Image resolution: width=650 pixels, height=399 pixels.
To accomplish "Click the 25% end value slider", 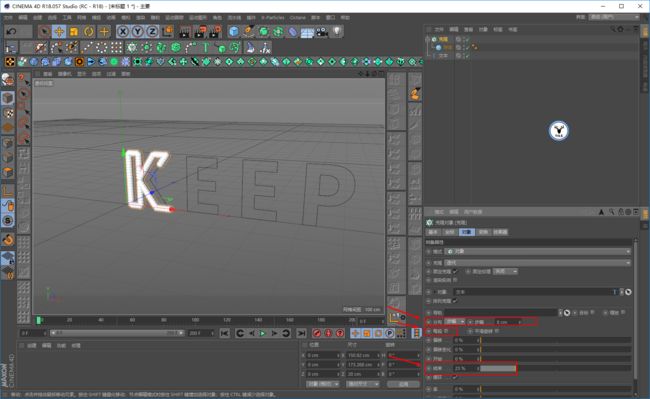I will pyautogui.click(x=497, y=368).
